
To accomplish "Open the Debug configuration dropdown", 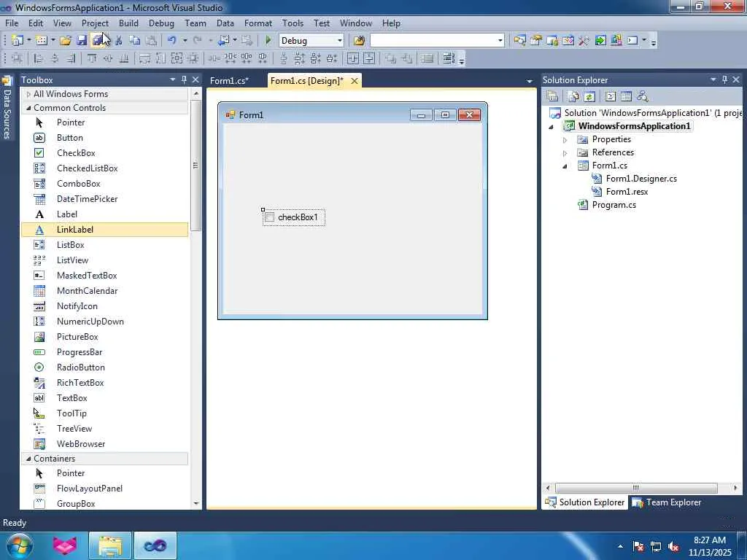I will coord(339,41).
